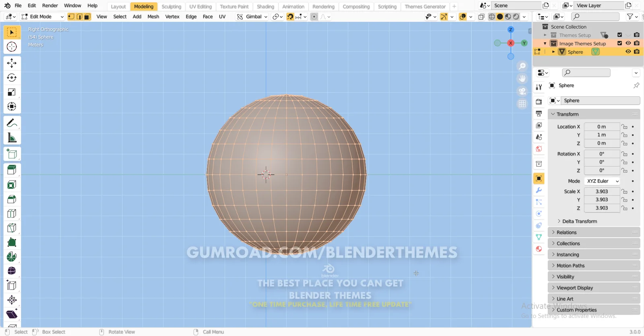Toggle X-ray display
Image resolution: width=644 pixels, height=336 pixels.
481,17
